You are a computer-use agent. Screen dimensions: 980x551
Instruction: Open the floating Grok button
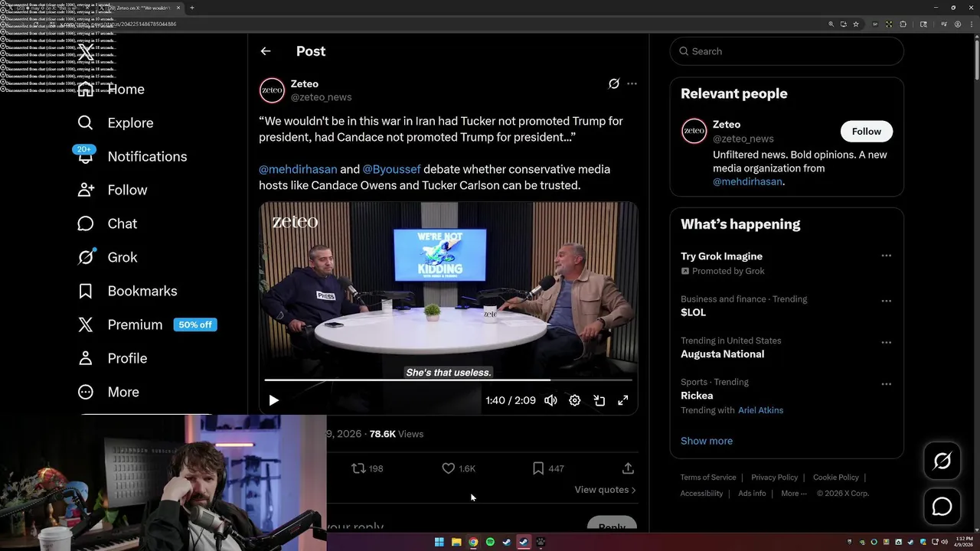pos(942,461)
